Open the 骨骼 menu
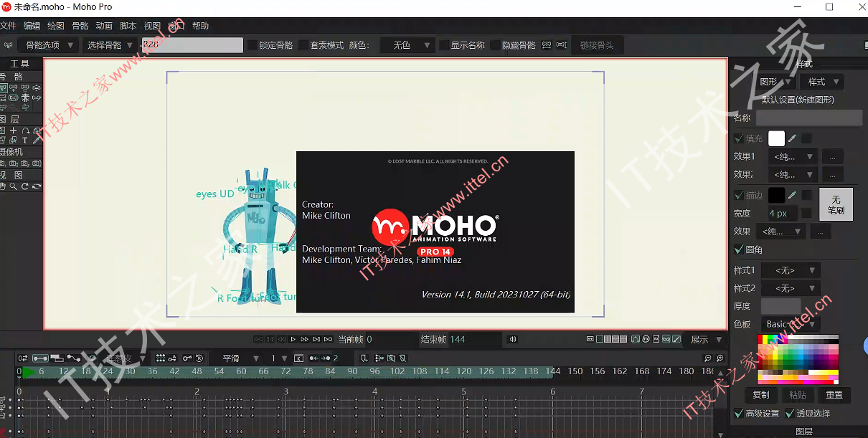 80,26
